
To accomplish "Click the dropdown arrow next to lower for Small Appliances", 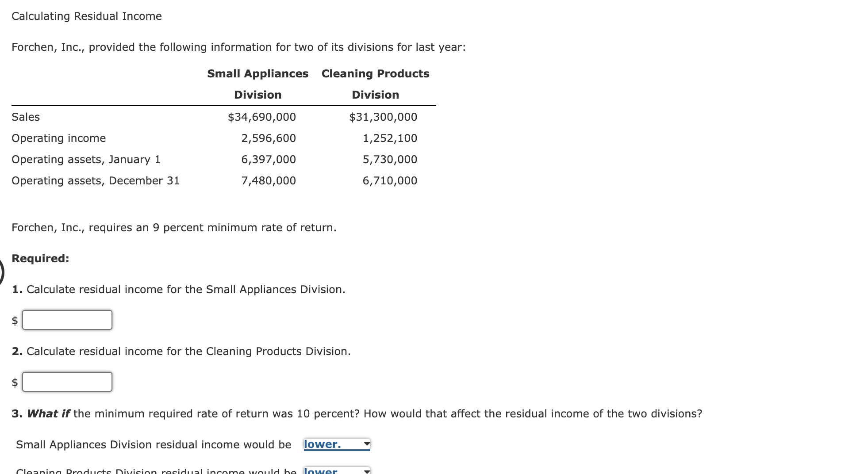I will click(366, 444).
